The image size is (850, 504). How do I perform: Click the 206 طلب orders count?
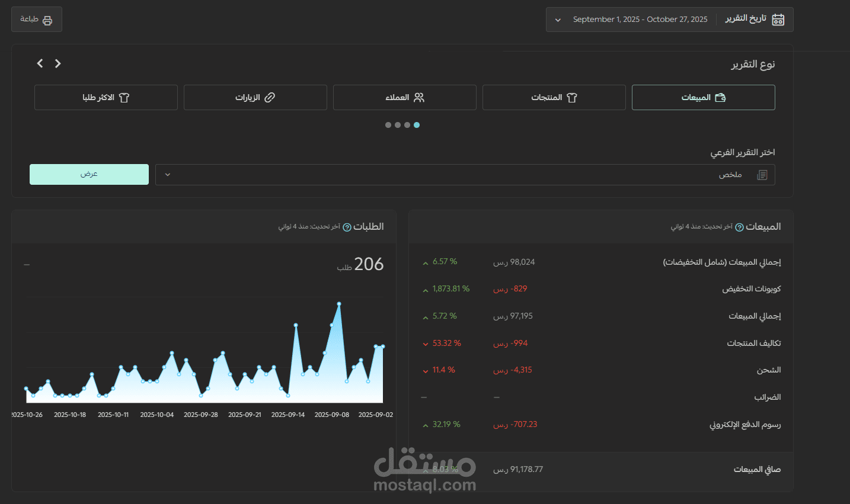(360, 265)
